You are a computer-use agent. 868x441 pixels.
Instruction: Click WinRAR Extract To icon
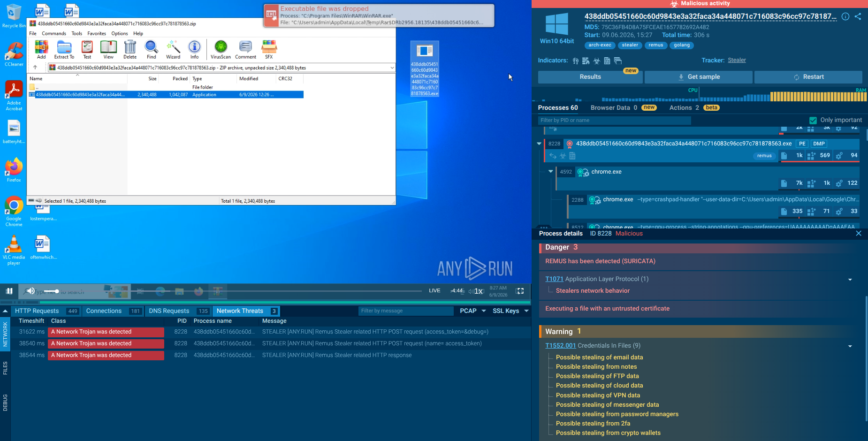[x=64, y=50]
